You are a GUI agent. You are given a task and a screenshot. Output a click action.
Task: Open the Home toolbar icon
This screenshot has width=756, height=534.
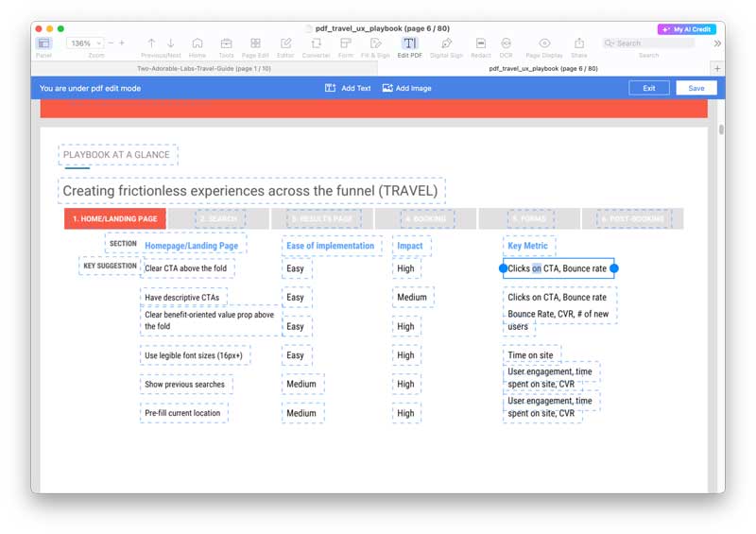pyautogui.click(x=197, y=43)
